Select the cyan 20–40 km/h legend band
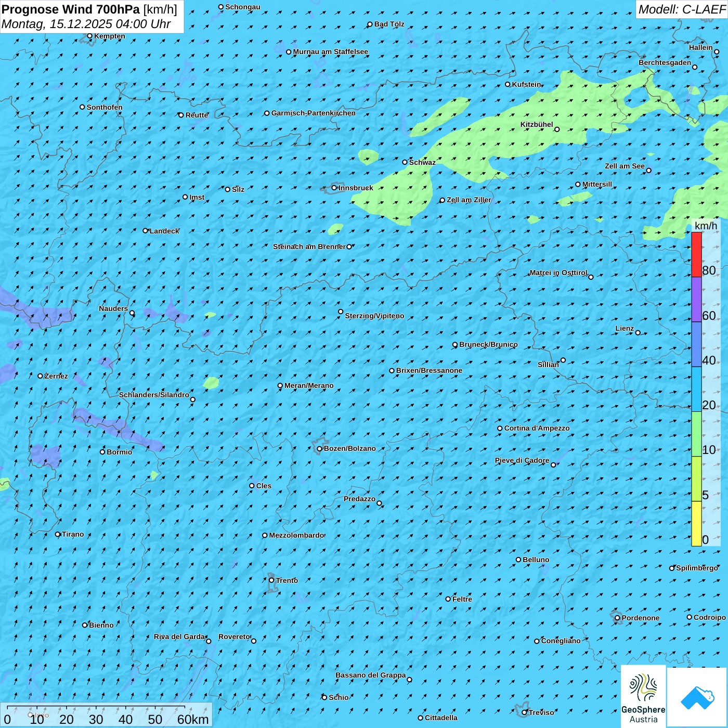This screenshot has height=728, width=728. pos(696,389)
